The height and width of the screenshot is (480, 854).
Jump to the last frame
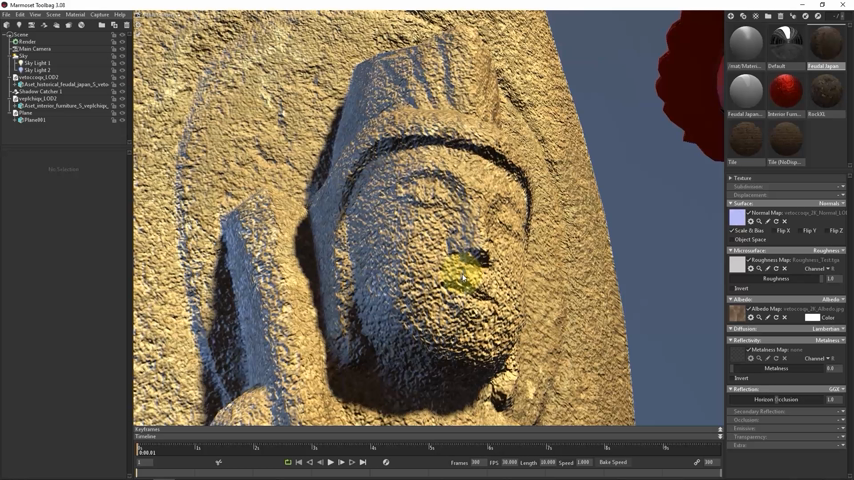(x=363, y=463)
